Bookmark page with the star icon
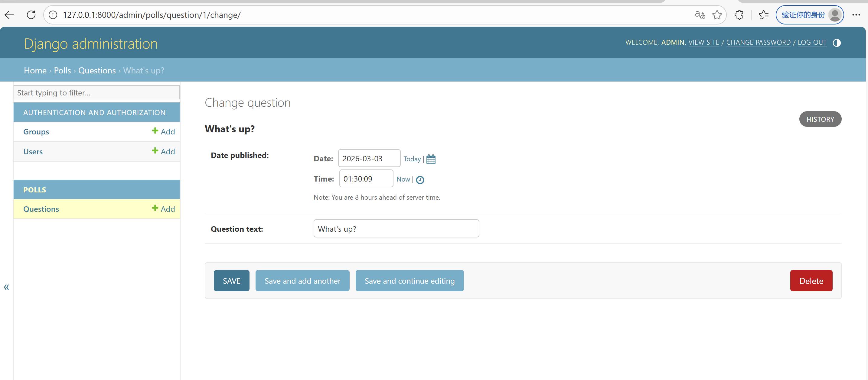868x380 pixels. click(x=717, y=15)
